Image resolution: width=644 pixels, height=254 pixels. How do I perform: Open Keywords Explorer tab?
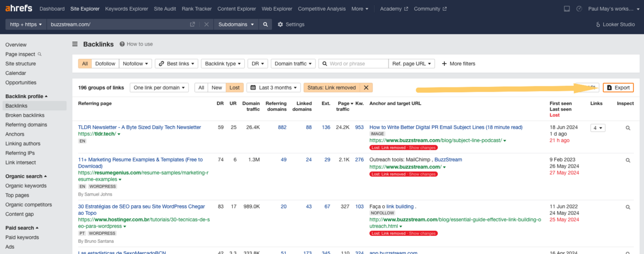127,9
